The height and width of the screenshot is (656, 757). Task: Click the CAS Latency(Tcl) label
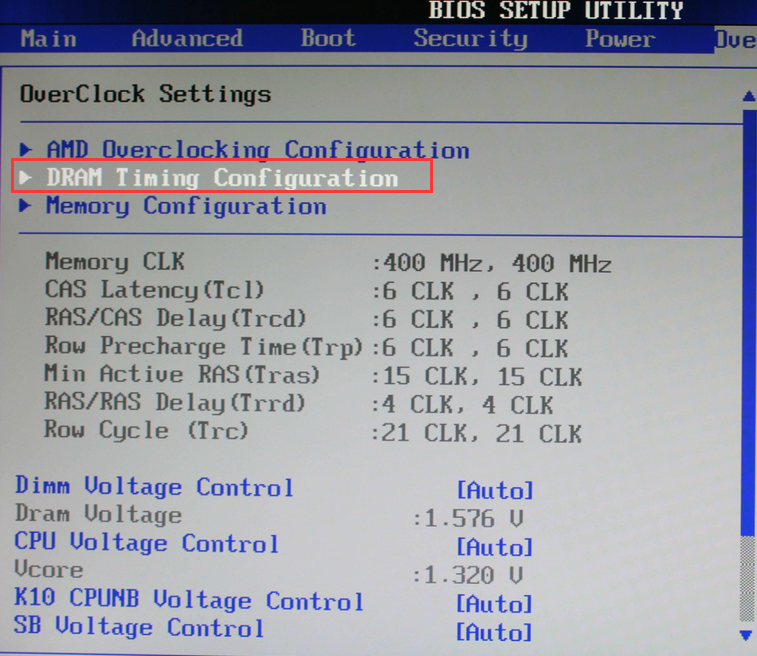click(x=154, y=290)
